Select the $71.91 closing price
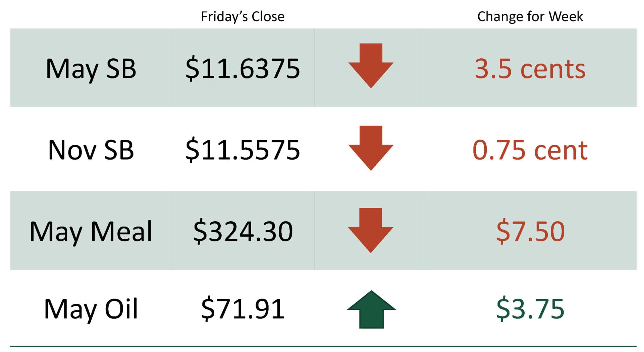 (243, 309)
